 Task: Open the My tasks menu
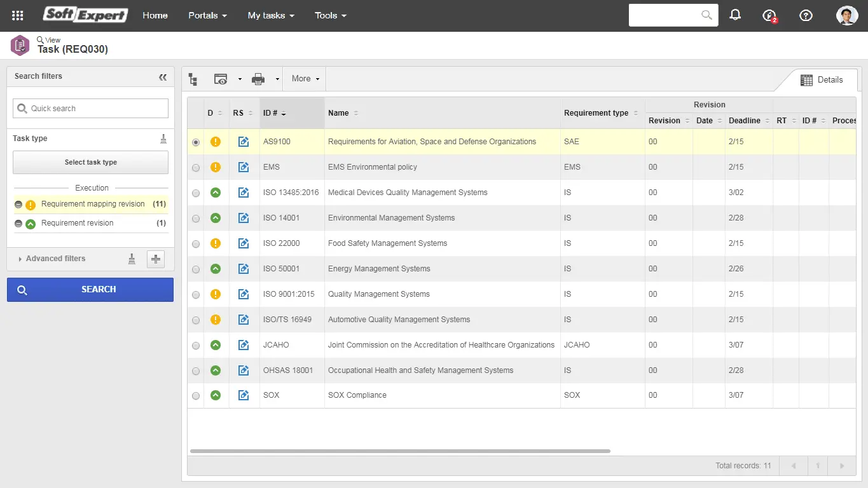tap(271, 15)
